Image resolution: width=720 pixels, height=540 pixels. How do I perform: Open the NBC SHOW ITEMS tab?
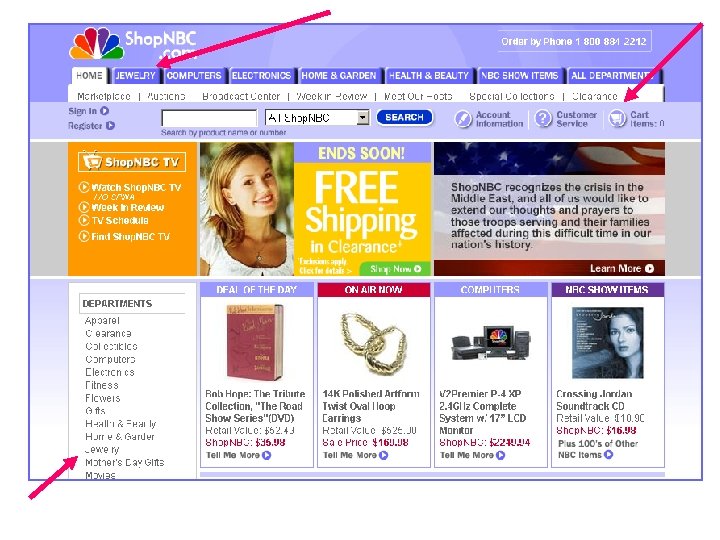coord(519,76)
